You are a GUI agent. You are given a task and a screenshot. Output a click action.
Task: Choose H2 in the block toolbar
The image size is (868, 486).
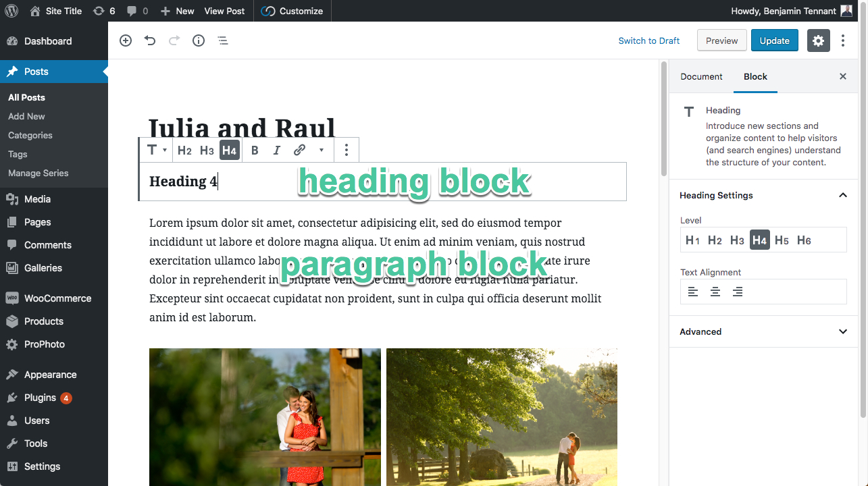[184, 150]
